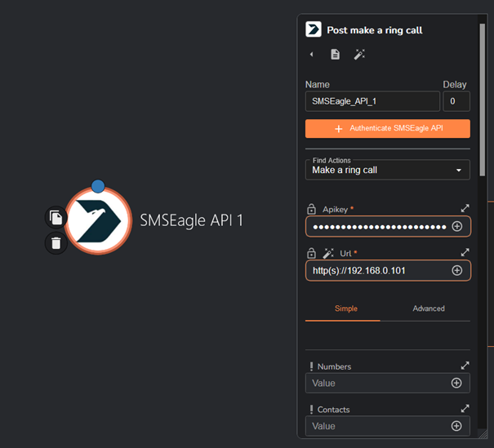Viewport: 494px width, 448px height.
Task: Expand the Url field editor
Action: (x=465, y=252)
